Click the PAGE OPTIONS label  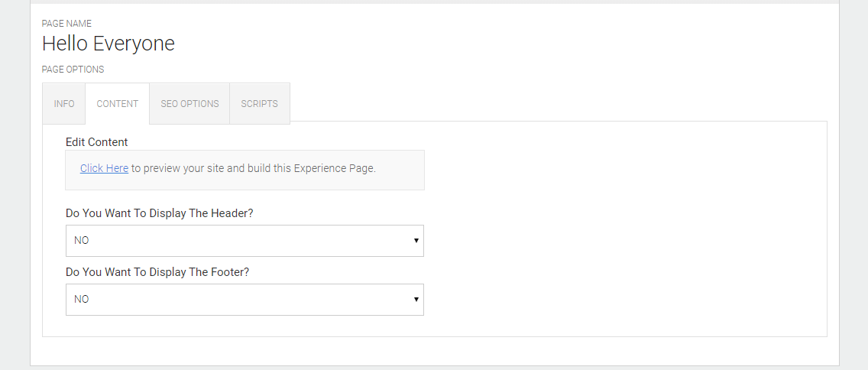pyautogui.click(x=73, y=70)
